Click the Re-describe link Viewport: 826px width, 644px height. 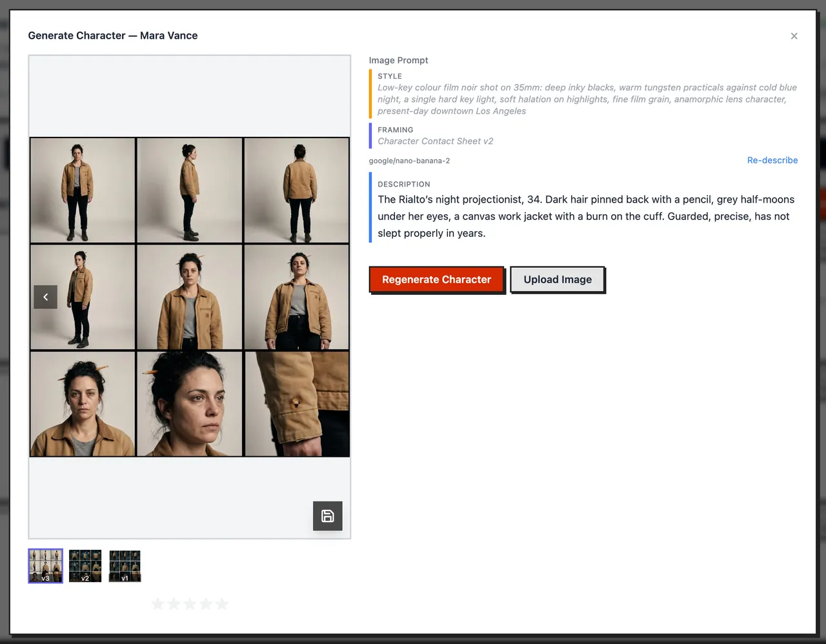click(772, 160)
